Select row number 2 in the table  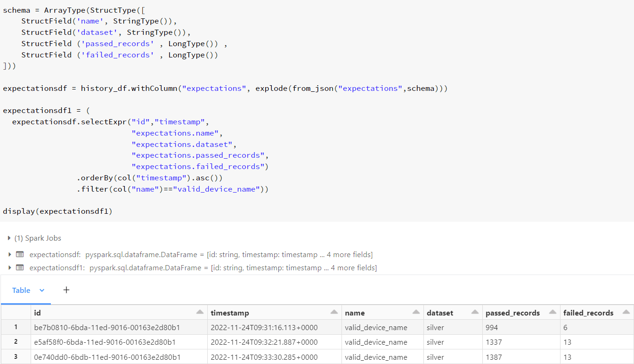pyautogui.click(x=16, y=342)
